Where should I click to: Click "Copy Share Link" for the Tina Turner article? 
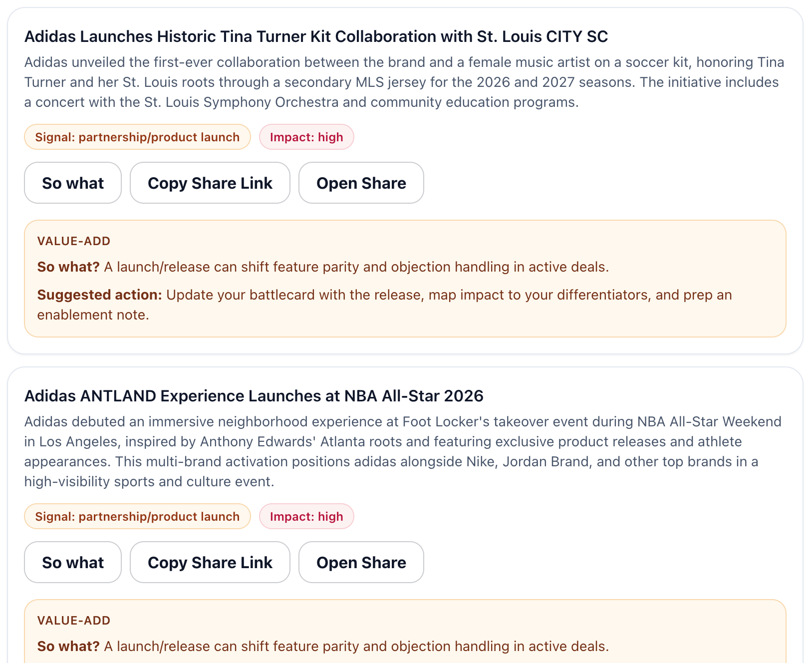point(210,183)
